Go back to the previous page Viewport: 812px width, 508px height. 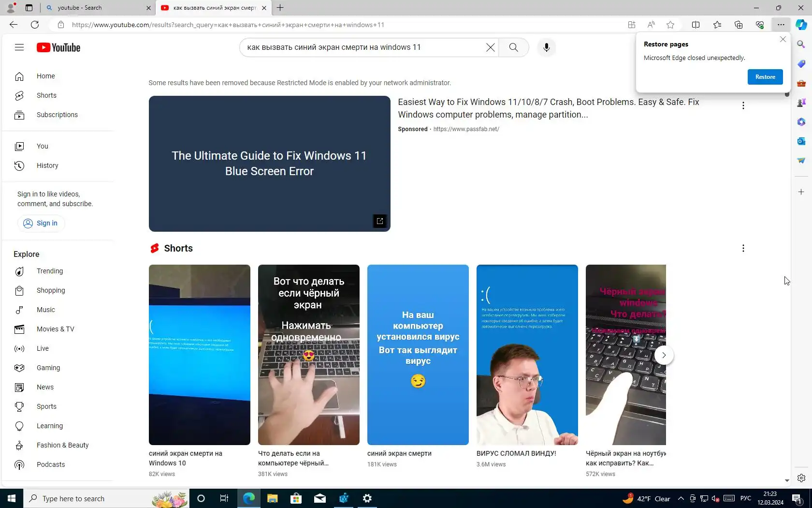(x=14, y=25)
